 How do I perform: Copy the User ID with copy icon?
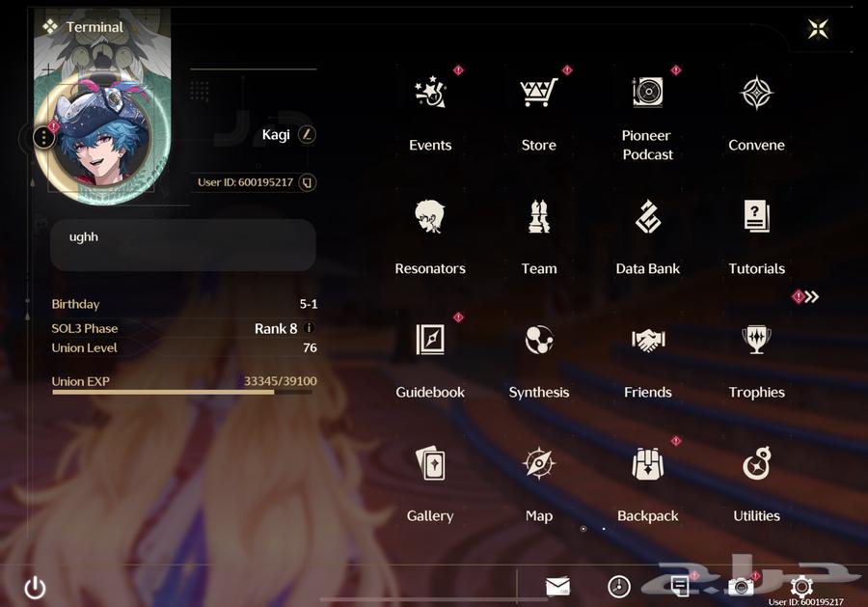[307, 181]
